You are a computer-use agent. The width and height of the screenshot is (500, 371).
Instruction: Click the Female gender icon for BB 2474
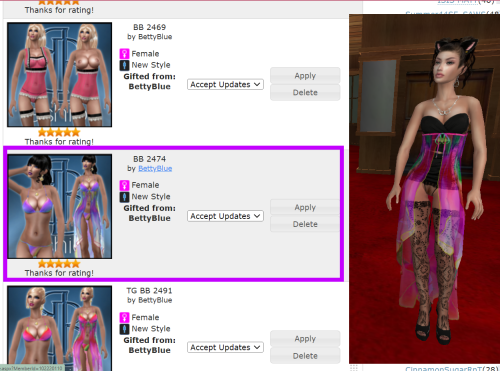tap(124, 185)
